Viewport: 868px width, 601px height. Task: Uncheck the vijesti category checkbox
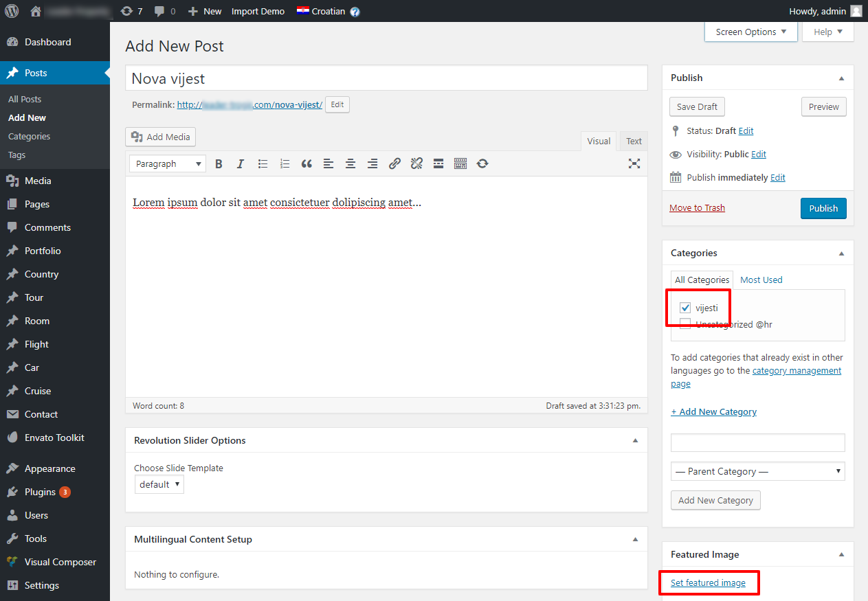coord(685,308)
